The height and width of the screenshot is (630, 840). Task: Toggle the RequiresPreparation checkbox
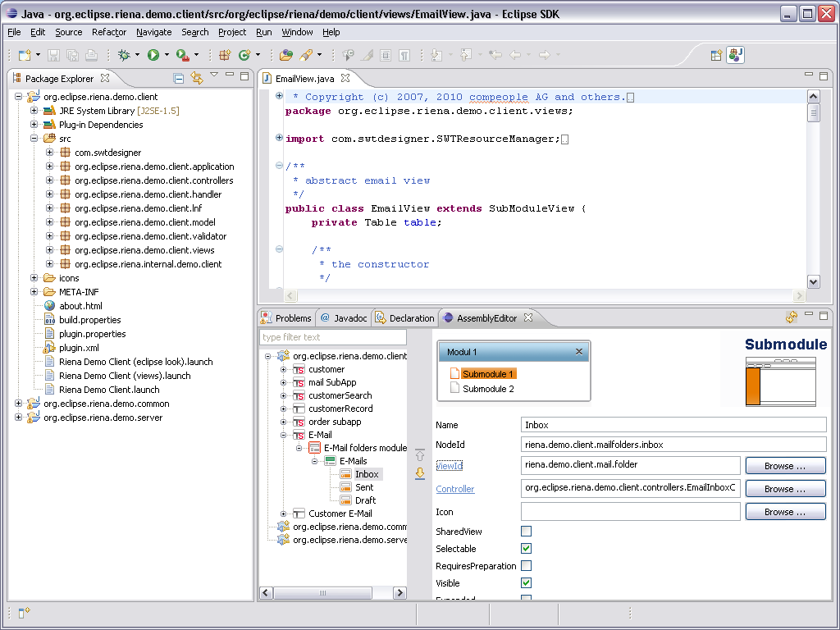pyautogui.click(x=527, y=566)
